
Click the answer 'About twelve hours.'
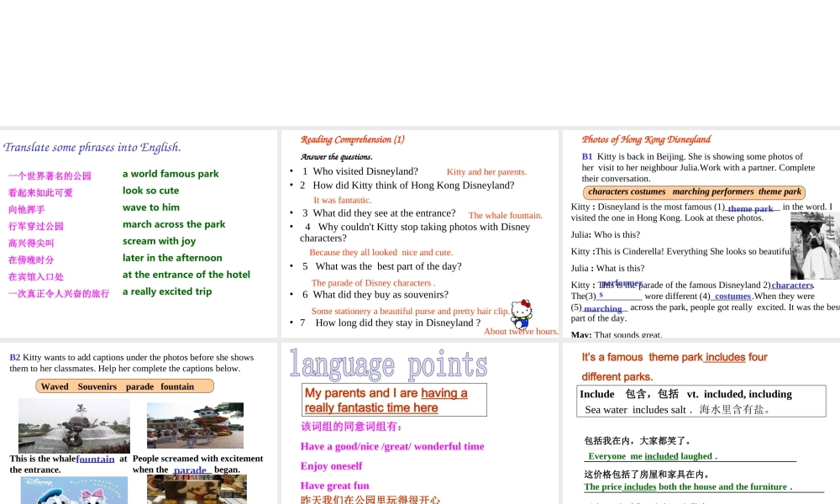tap(522, 332)
